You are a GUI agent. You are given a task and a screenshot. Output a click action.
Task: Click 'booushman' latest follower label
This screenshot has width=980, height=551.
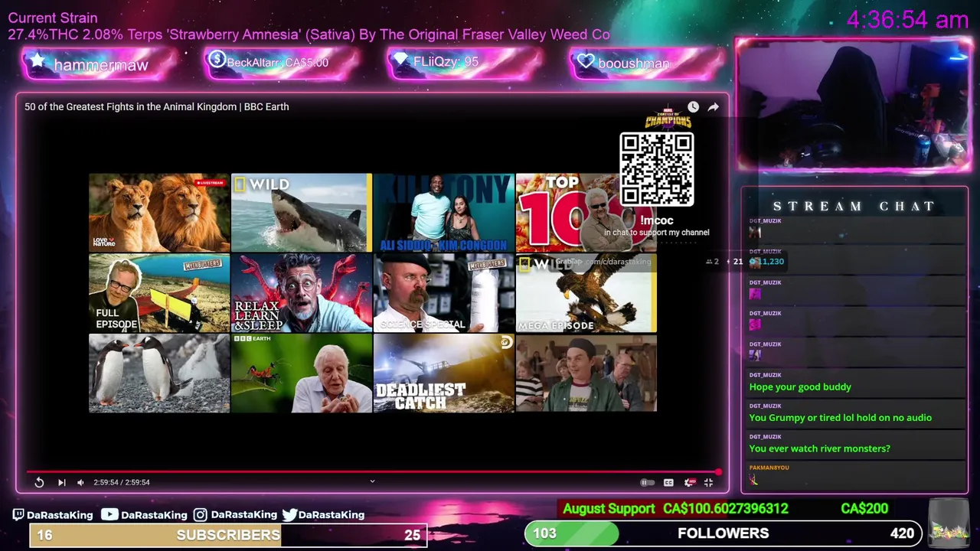tap(633, 64)
